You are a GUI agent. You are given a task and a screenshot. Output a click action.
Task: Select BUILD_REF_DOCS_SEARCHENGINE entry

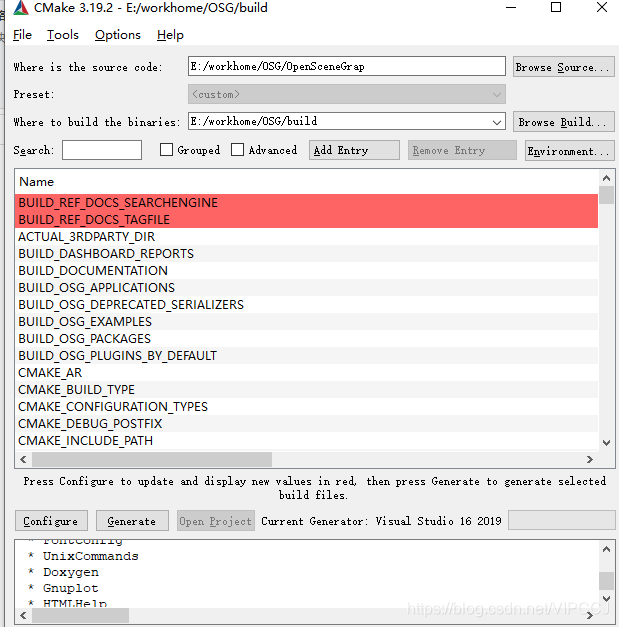[306, 203]
